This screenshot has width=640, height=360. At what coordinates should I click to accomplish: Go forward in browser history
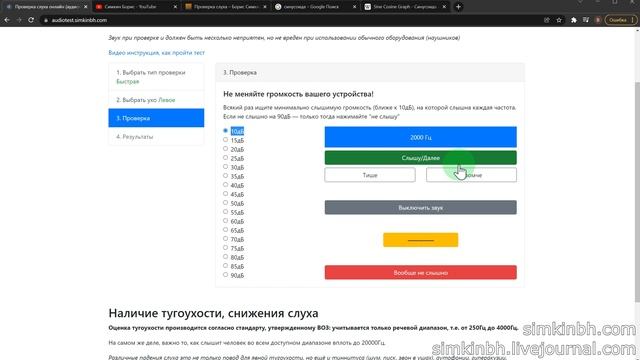coord(19,20)
